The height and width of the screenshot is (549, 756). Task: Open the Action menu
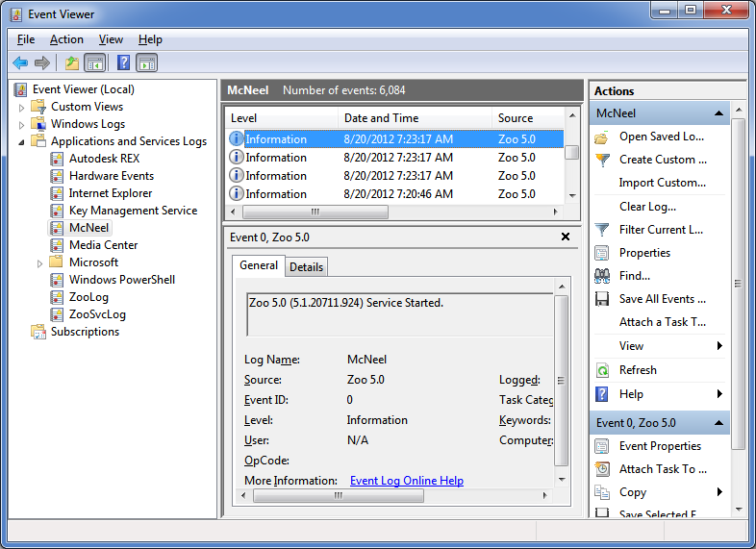(66, 39)
